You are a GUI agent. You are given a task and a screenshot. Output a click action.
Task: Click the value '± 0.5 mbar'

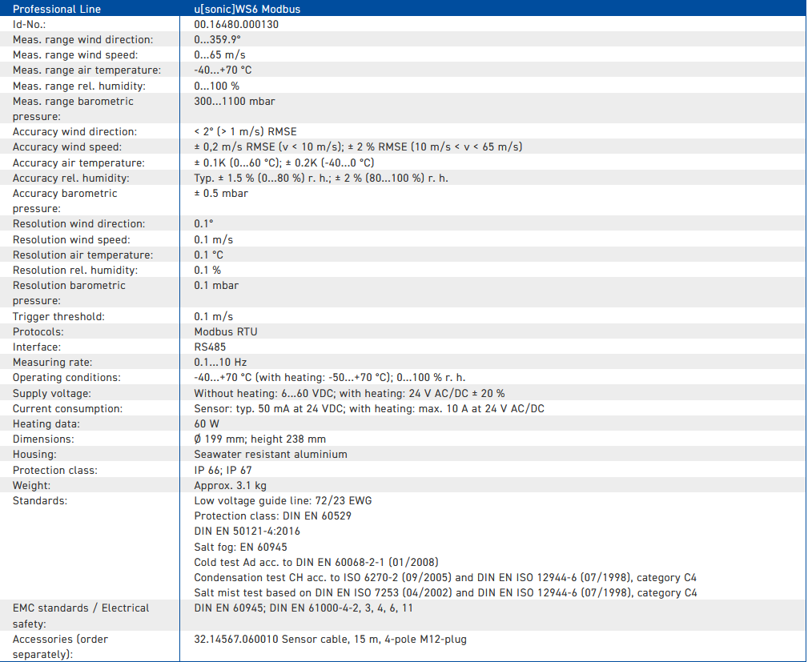point(221,193)
